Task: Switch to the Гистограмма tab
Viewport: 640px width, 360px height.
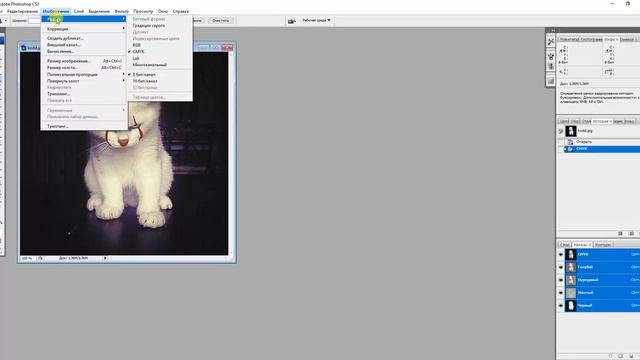Action: 591,40
